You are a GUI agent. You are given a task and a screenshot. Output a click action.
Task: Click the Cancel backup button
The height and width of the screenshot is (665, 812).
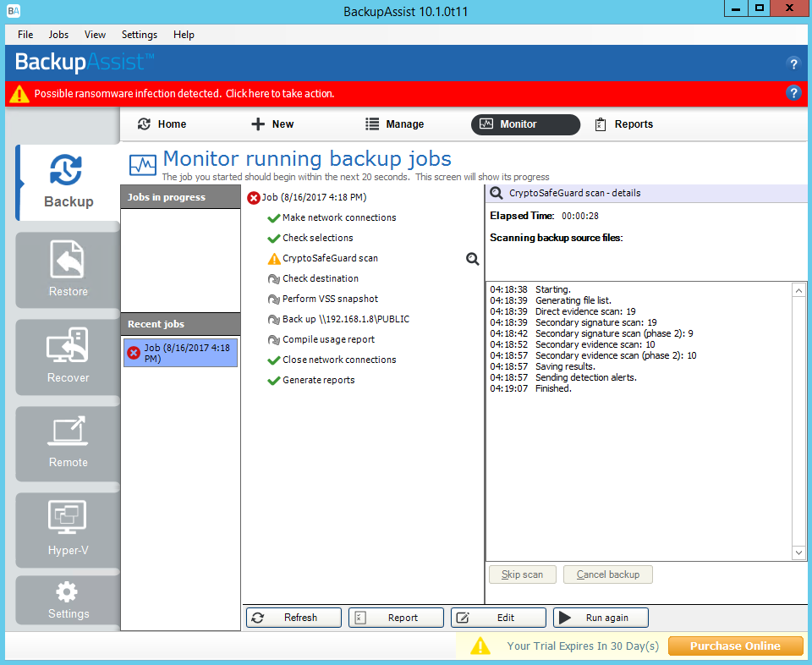[608, 574]
